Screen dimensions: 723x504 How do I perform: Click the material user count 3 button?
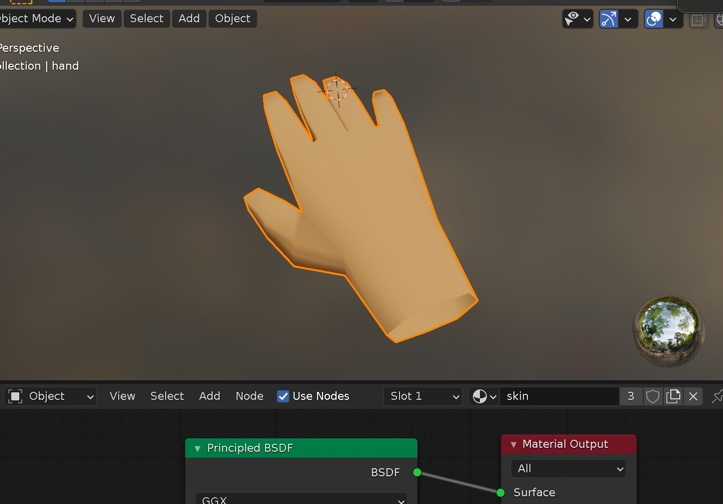click(x=630, y=396)
